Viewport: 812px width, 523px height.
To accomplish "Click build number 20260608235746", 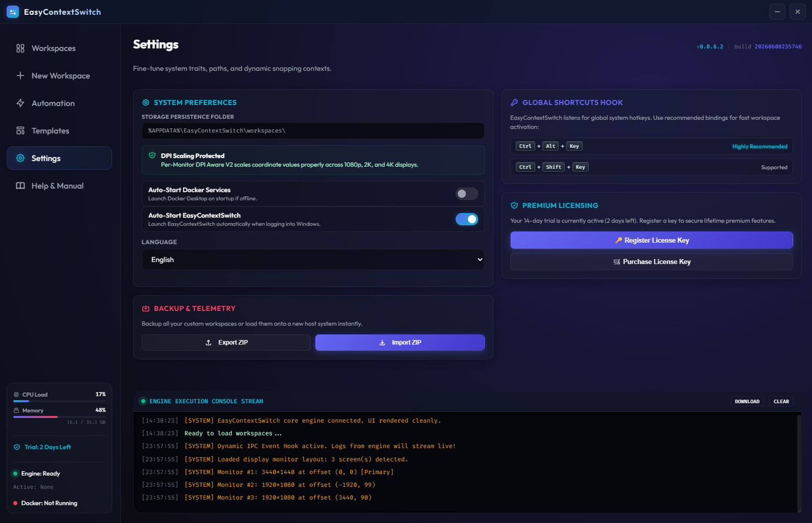I will point(778,46).
